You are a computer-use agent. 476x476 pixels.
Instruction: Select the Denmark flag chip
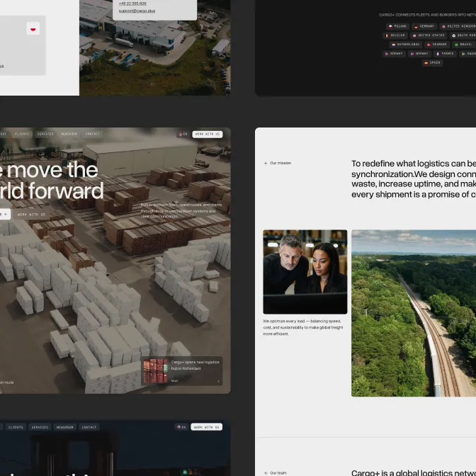pyautogui.click(x=437, y=45)
